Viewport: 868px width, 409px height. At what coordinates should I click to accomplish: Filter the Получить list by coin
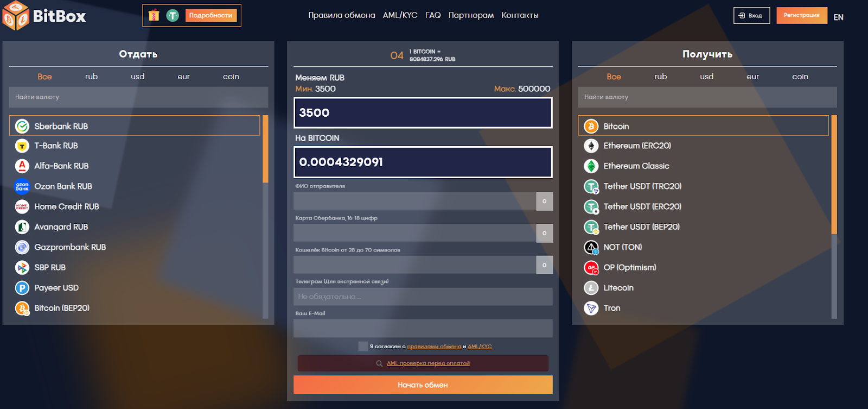tap(800, 77)
